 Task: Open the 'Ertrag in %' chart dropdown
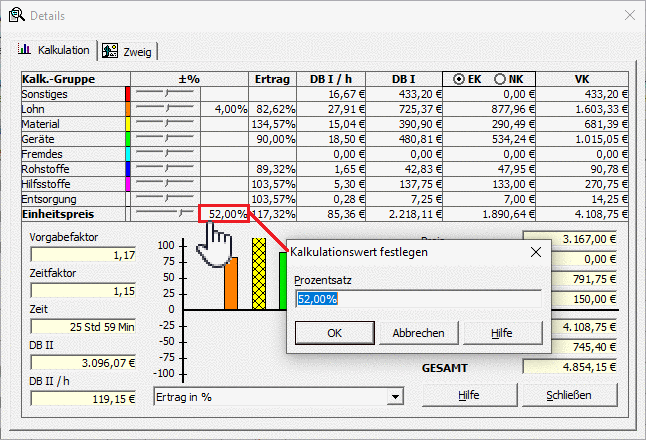tap(395, 397)
